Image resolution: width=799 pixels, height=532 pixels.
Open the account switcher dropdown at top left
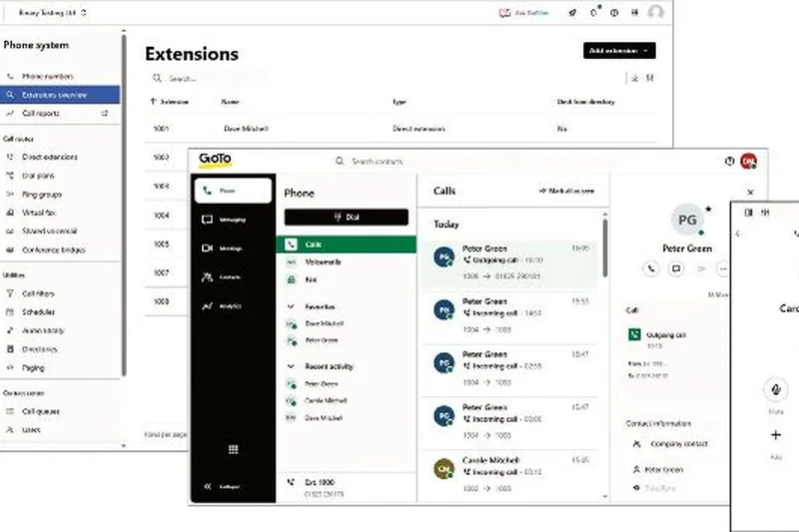click(53, 13)
